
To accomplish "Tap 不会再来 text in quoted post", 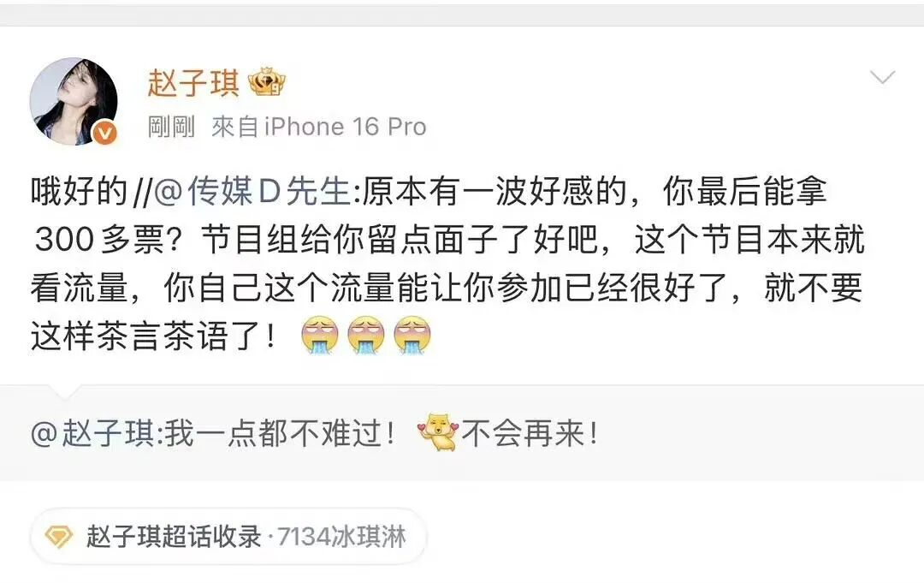I will [530, 434].
